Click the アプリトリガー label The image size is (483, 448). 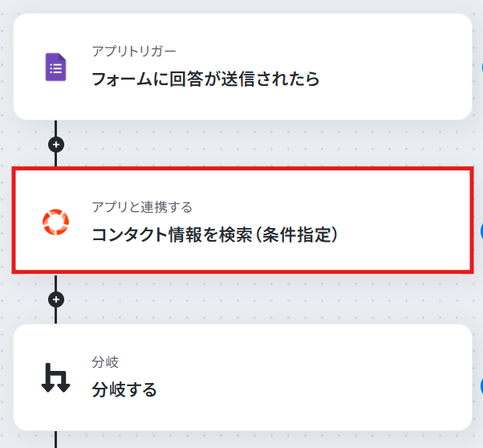click(x=134, y=51)
